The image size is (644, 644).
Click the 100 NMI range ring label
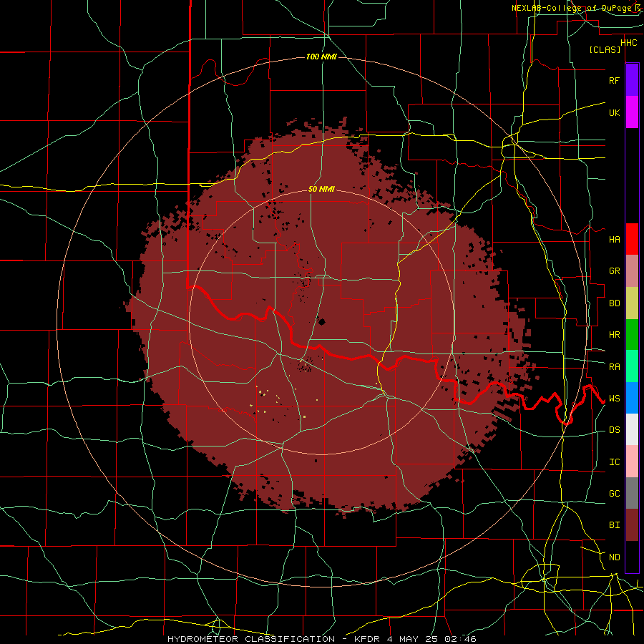(x=321, y=57)
